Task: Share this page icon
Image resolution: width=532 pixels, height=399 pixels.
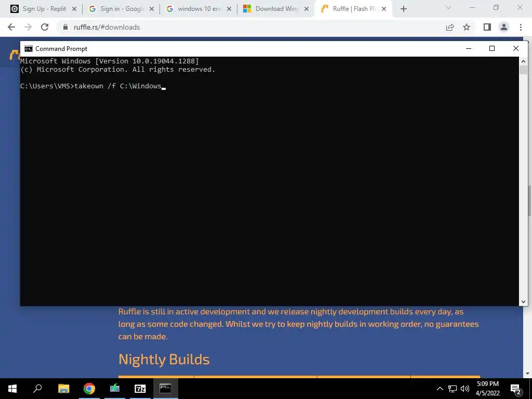Action: tap(450, 27)
